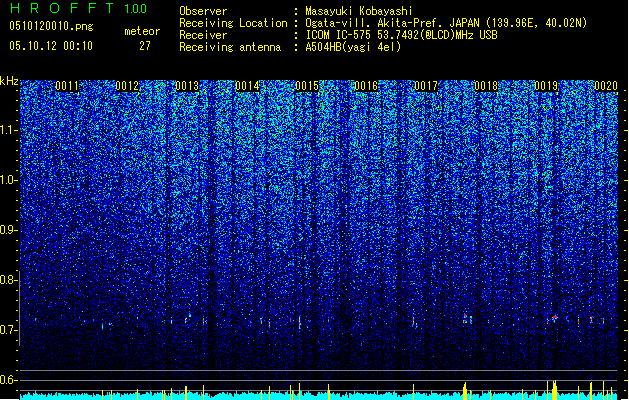
Task: Click the Receiving Location label
Action: [x=233, y=23]
